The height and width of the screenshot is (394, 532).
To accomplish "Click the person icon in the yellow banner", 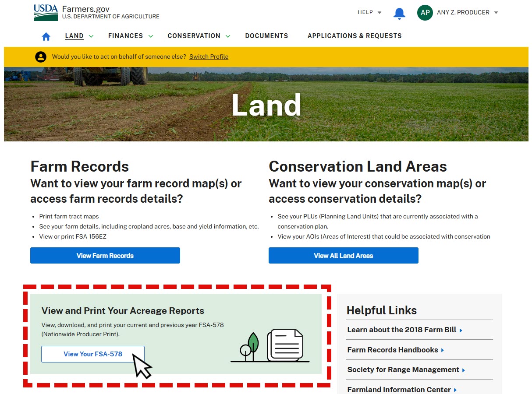I will pos(41,56).
